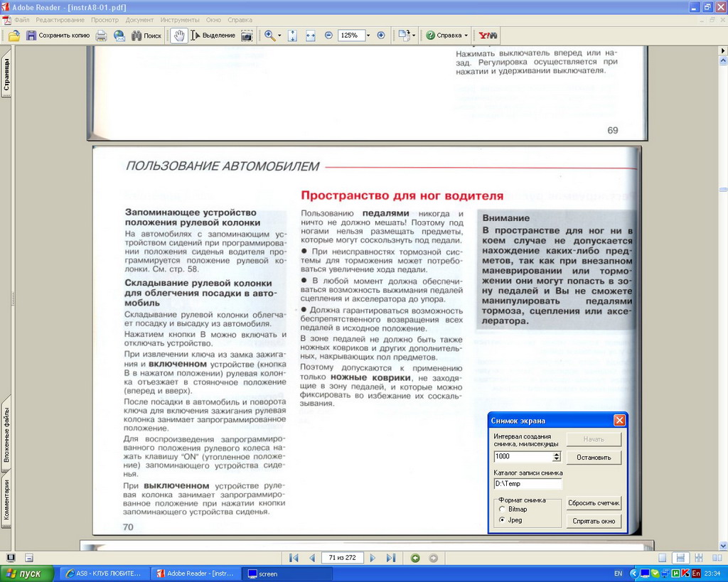Open the Документ menu

tap(139, 20)
